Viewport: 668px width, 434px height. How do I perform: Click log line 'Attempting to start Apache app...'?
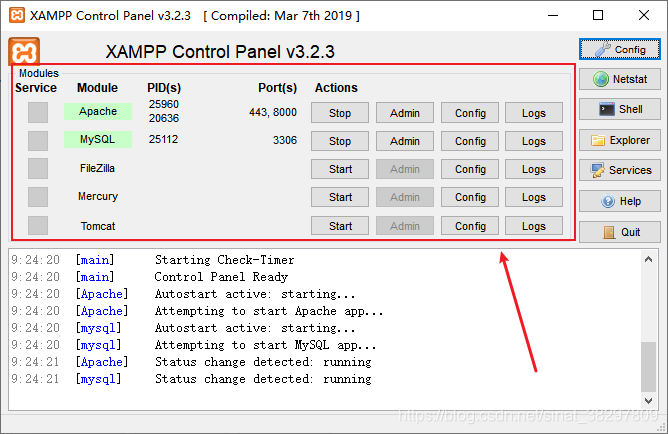[x=269, y=311]
